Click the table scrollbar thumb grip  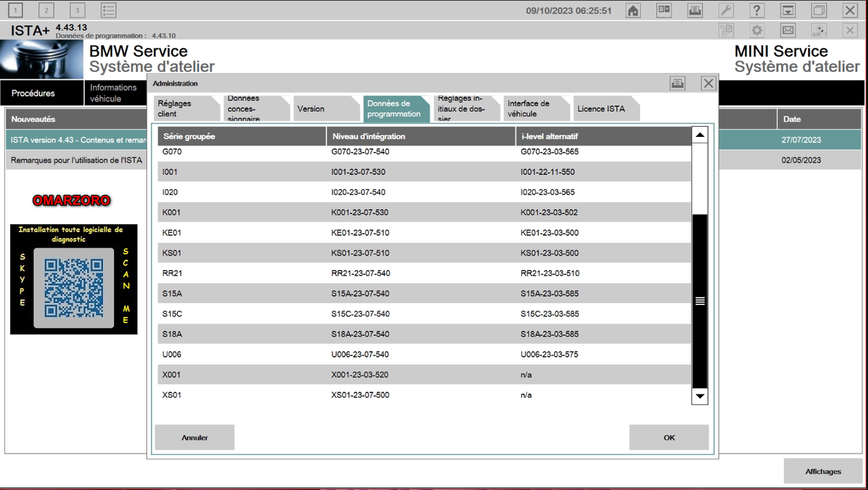[x=700, y=301]
